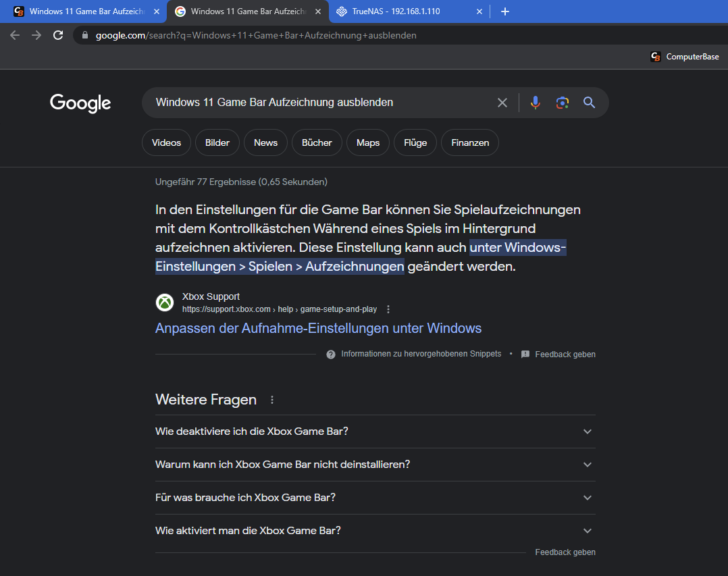
Task: Expand 'Warum kann ich Xbox Game Bar nicht deinstallieren?'
Action: click(x=375, y=465)
